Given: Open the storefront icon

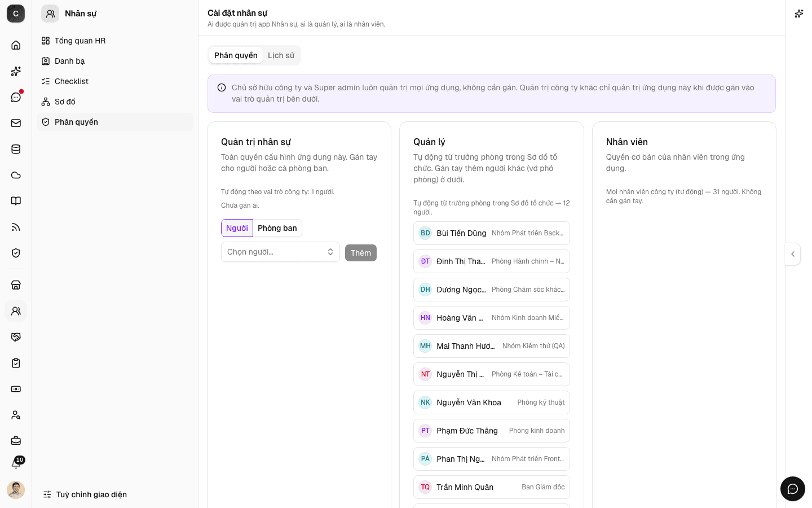Looking at the screenshot, I should pos(16,285).
